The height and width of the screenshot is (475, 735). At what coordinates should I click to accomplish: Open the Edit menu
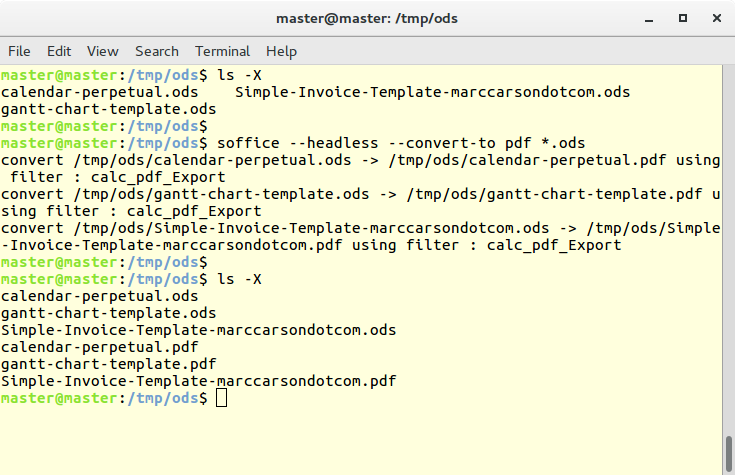click(x=59, y=51)
